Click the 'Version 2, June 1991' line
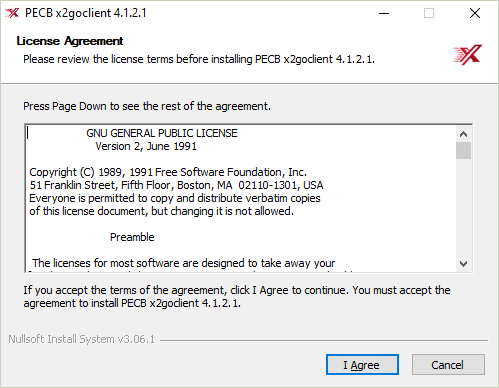The width and height of the screenshot is (499, 388). (x=146, y=146)
